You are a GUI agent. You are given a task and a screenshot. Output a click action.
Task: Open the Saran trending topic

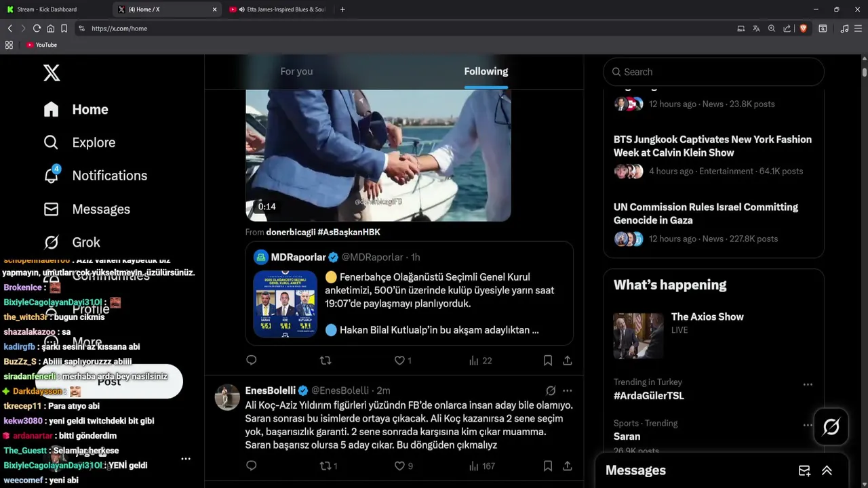click(627, 436)
